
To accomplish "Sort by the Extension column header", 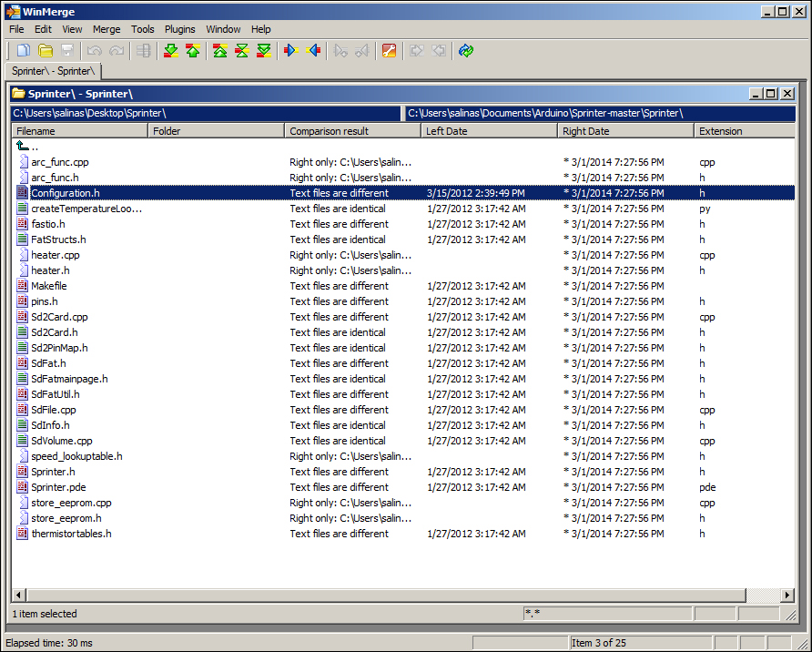I will [x=745, y=131].
